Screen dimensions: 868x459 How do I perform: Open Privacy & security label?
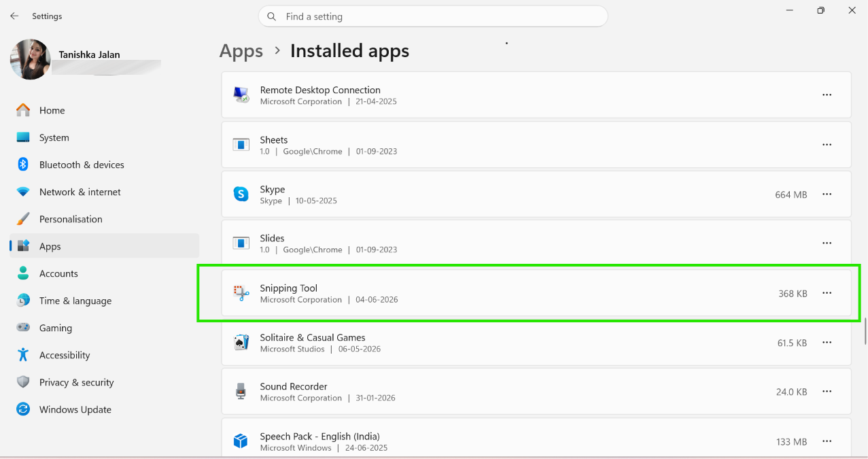(x=77, y=382)
